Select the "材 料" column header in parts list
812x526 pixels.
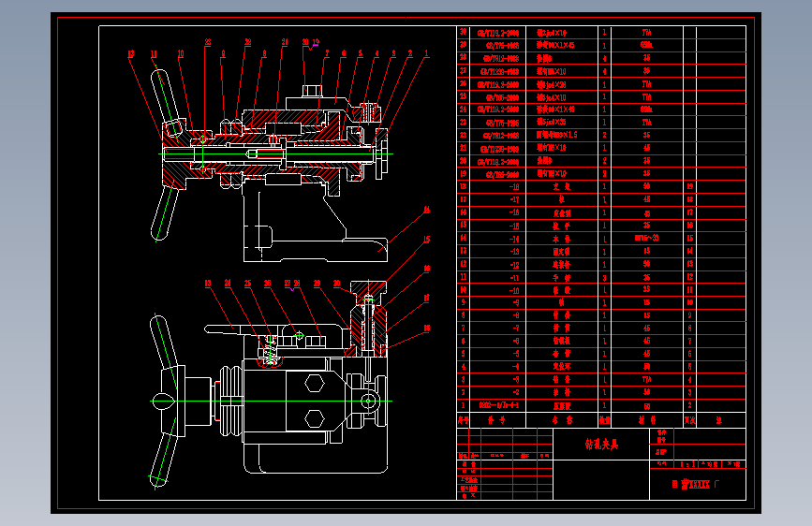click(647, 420)
